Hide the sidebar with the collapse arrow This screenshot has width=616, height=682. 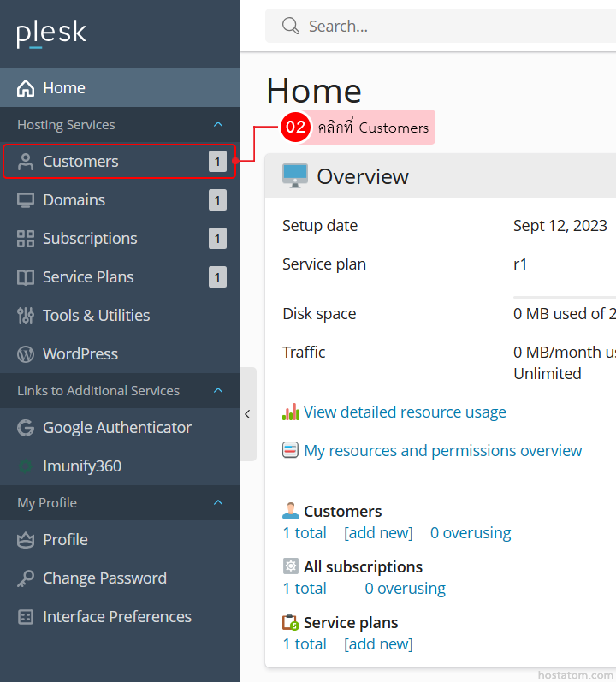point(247,414)
